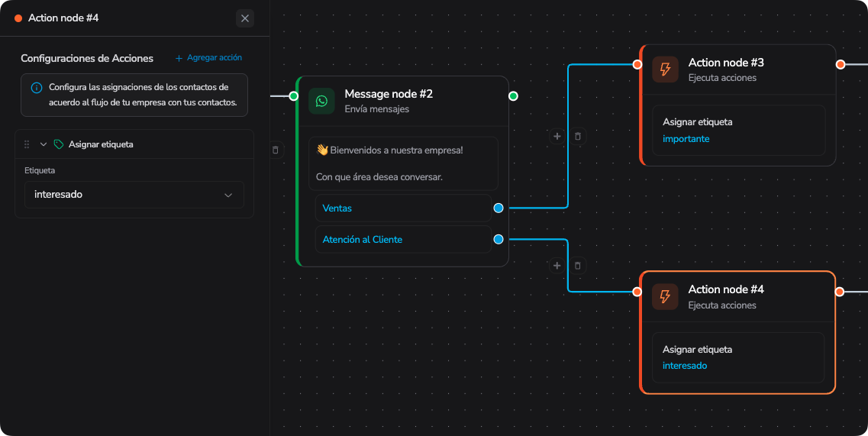Screen dimensions: 868x436
Task: Click the plus icon beside Agregar acción
Action: click(x=179, y=58)
